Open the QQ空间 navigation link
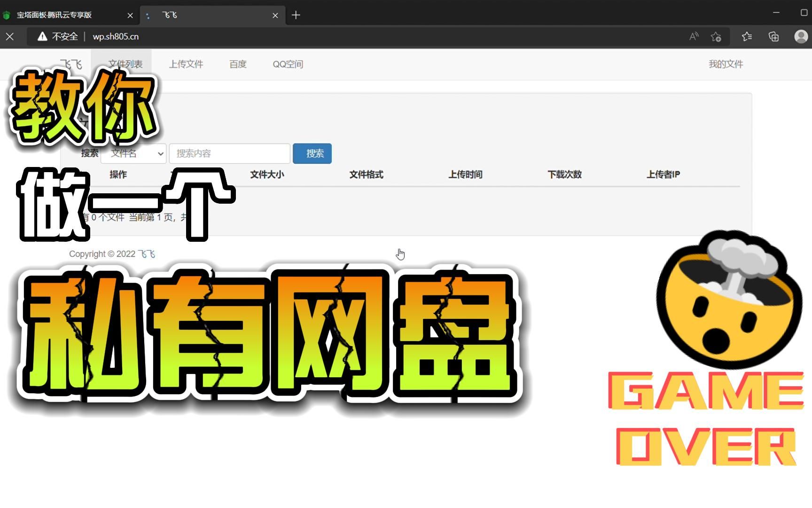Image resolution: width=812 pixels, height=508 pixels. click(288, 64)
